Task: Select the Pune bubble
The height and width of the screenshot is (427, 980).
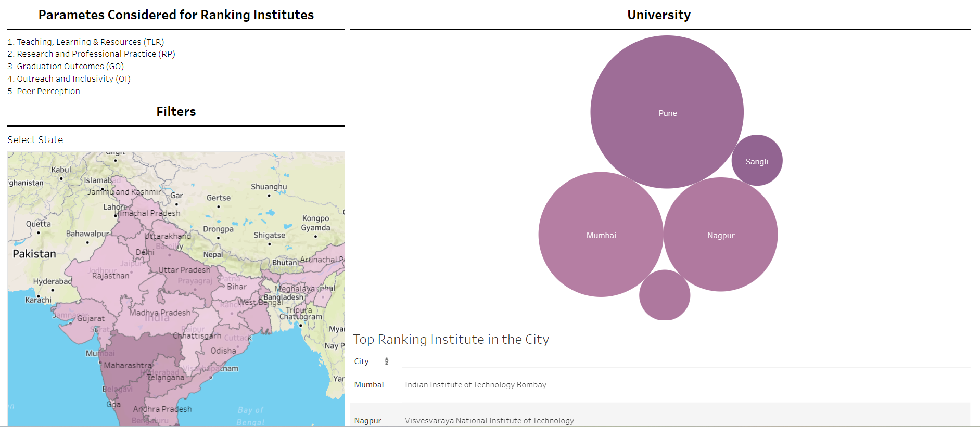Action: [667, 112]
